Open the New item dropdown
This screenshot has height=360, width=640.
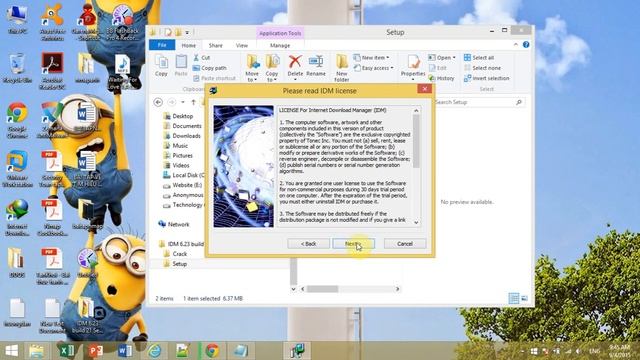click(371, 58)
